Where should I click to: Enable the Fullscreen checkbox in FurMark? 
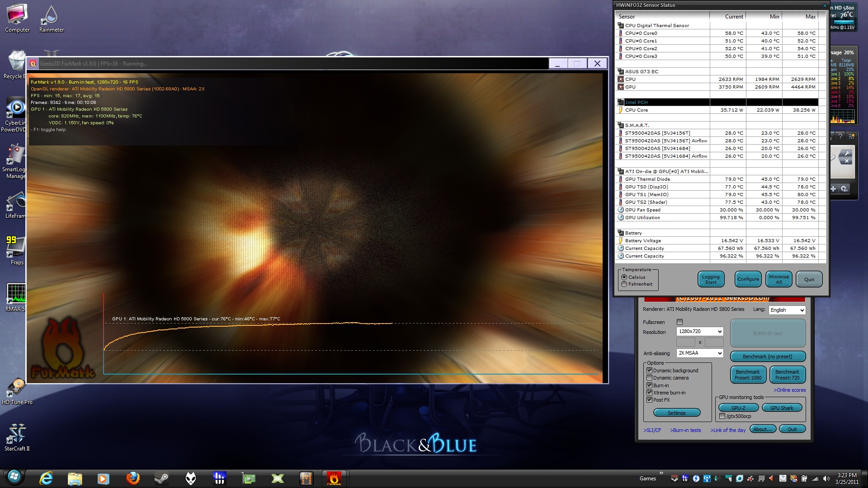(679, 322)
